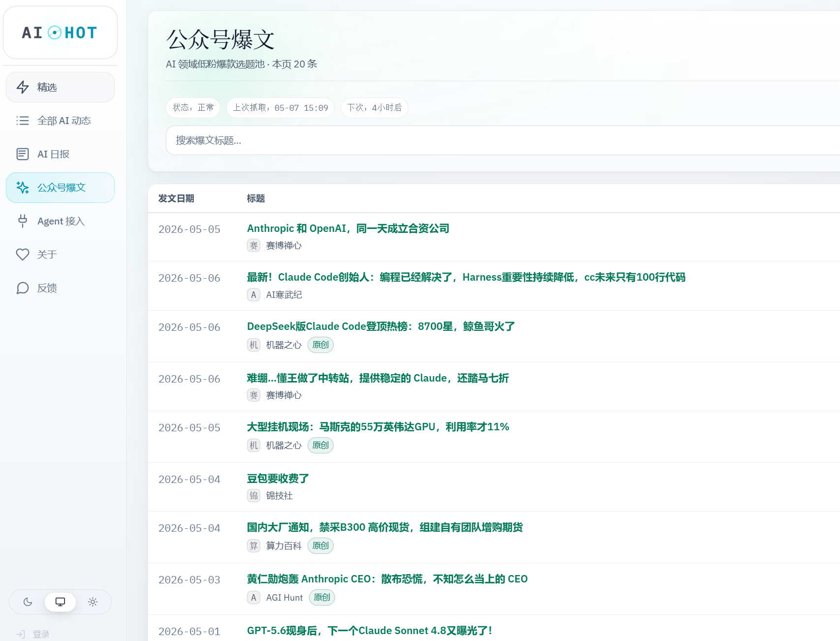Open the 反馈 page

pos(60,288)
